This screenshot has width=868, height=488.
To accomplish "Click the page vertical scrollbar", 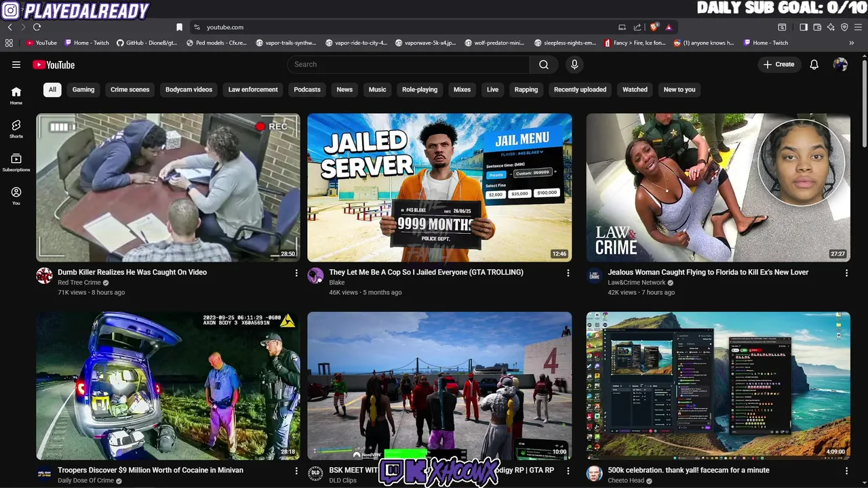I will [x=864, y=102].
